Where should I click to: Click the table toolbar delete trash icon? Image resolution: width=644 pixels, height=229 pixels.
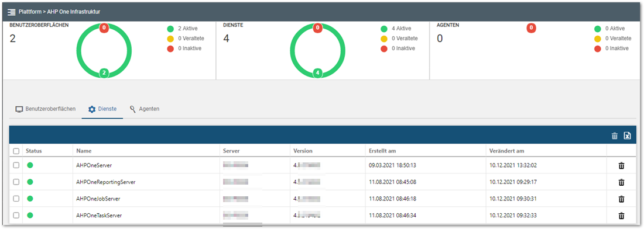point(614,136)
